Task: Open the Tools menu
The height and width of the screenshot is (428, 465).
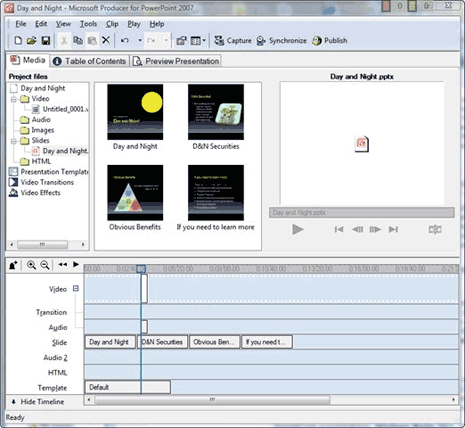Action: [88, 24]
